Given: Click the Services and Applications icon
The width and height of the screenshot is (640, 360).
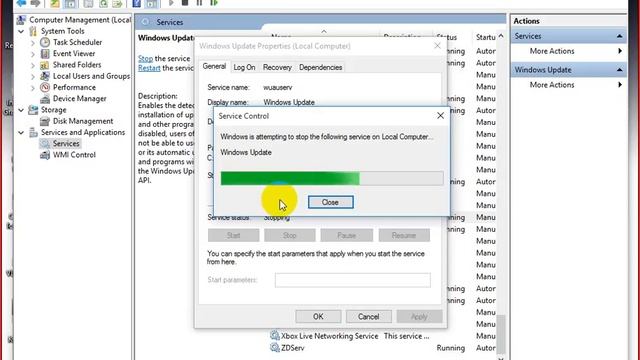Looking at the screenshot, I should click(33, 132).
